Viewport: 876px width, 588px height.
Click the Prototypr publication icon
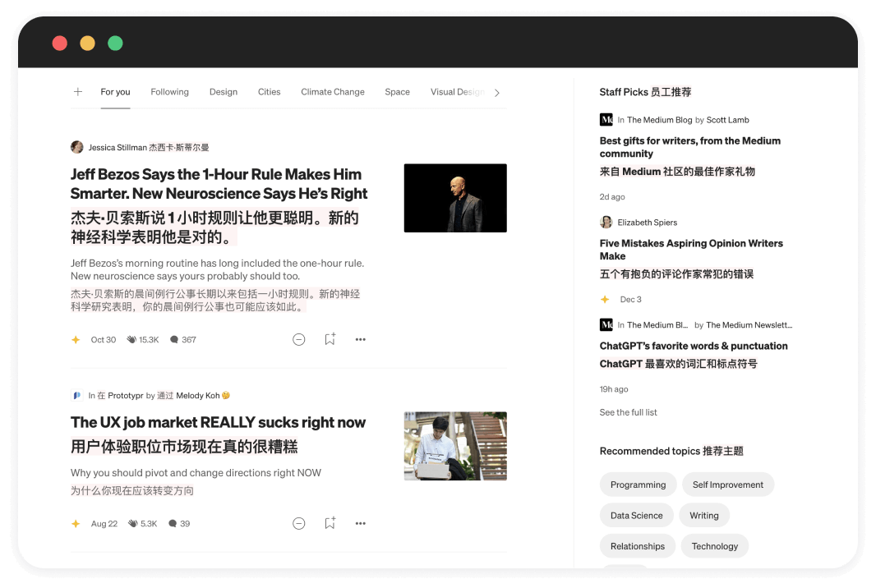77,395
